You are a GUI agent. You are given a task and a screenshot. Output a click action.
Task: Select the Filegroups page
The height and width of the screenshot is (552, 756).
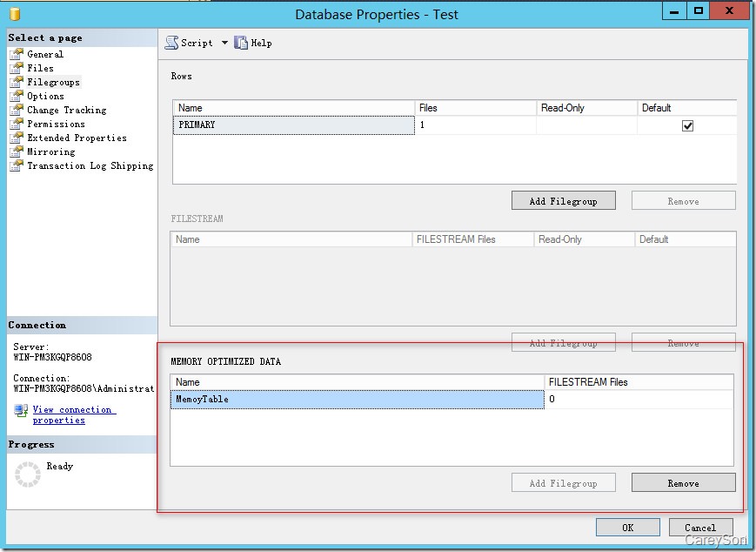point(53,82)
